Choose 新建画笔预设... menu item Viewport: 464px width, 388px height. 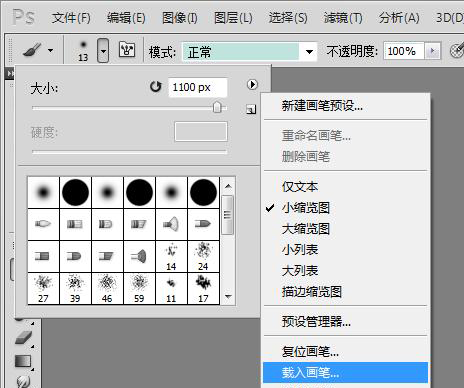tap(345, 106)
